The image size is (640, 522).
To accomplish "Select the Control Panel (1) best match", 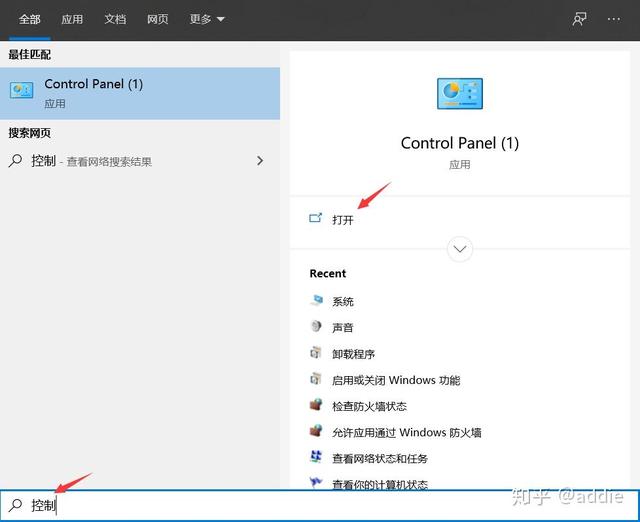I will (x=140, y=93).
